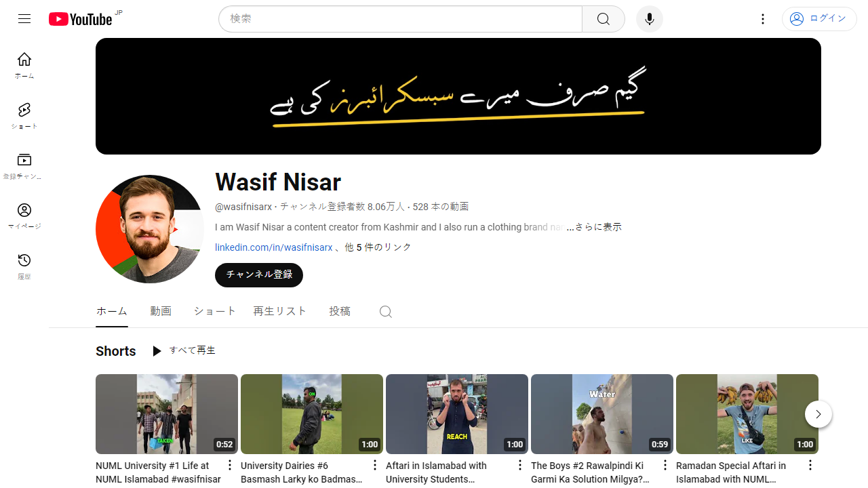Viewport: 868px width, 488px height.
Task: Click the search magnifier button
Action: [x=604, y=19]
